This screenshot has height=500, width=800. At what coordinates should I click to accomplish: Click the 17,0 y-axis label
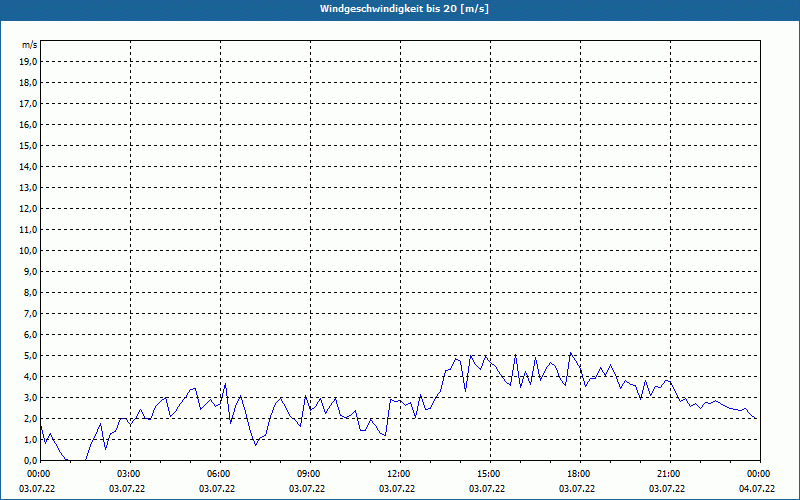(x=28, y=104)
